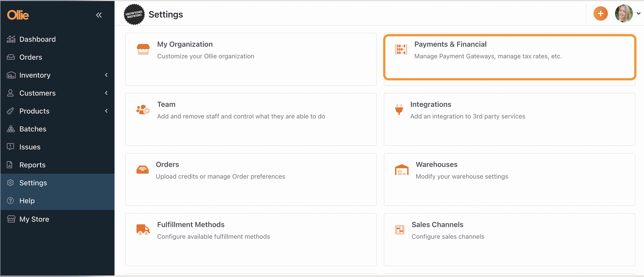Click the Showtime Brewing logo badge
Image resolution: width=644 pixels, height=277 pixels.
click(134, 14)
